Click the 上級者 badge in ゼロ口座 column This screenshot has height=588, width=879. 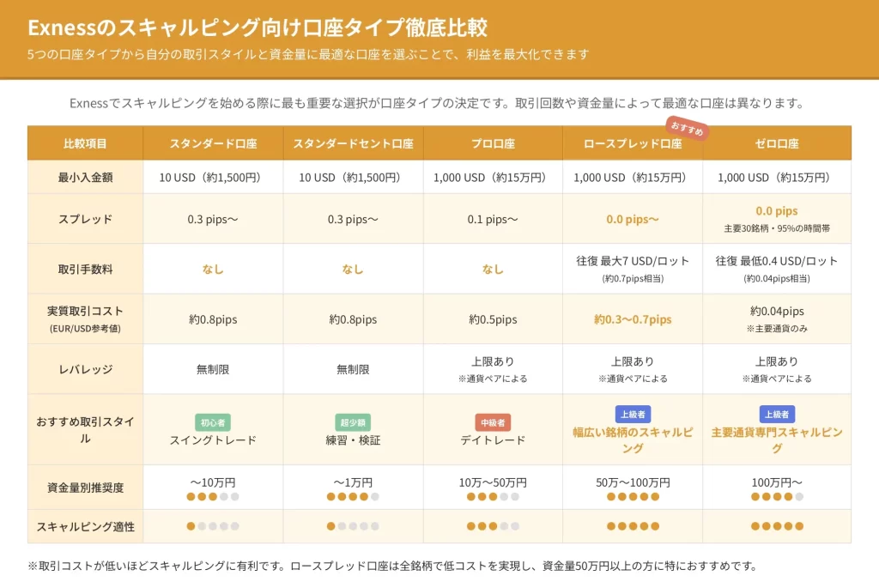pos(777,415)
